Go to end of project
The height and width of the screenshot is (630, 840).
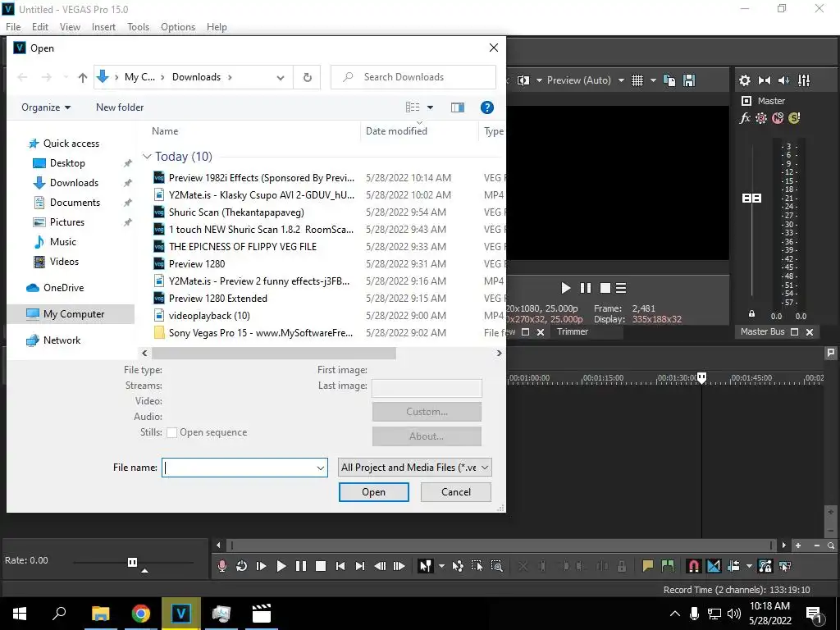[360, 566]
